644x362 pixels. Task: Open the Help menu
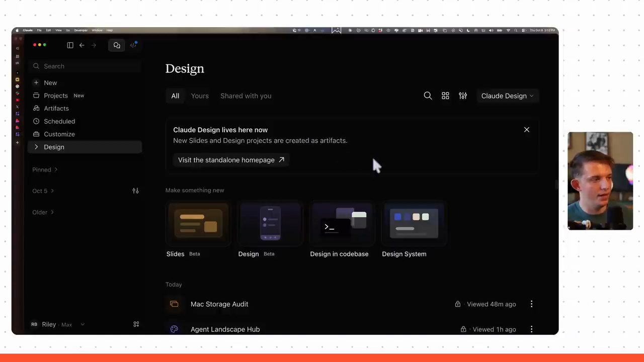pyautogui.click(x=109, y=30)
